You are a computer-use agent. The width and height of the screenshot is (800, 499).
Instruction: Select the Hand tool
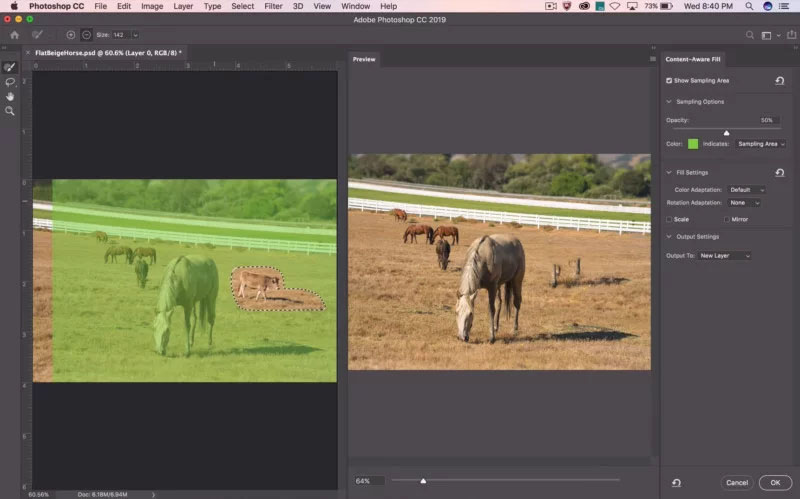tap(10, 96)
